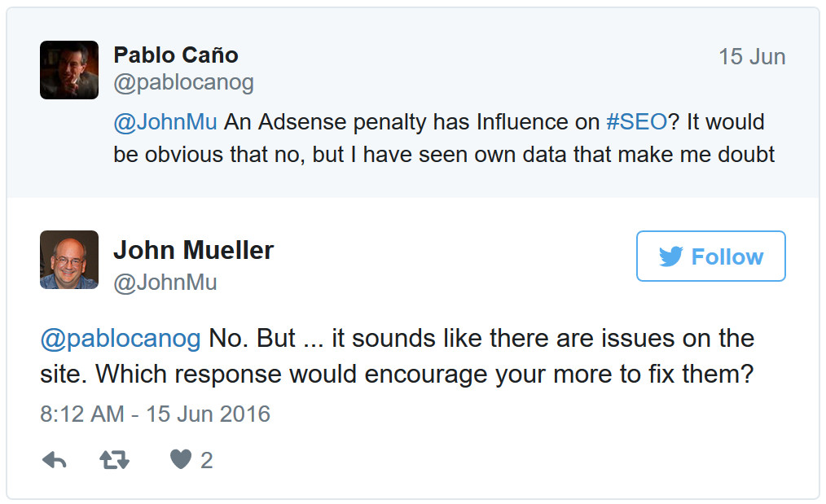Toggle following John Mueller
The image size is (826, 504).
pos(710,256)
